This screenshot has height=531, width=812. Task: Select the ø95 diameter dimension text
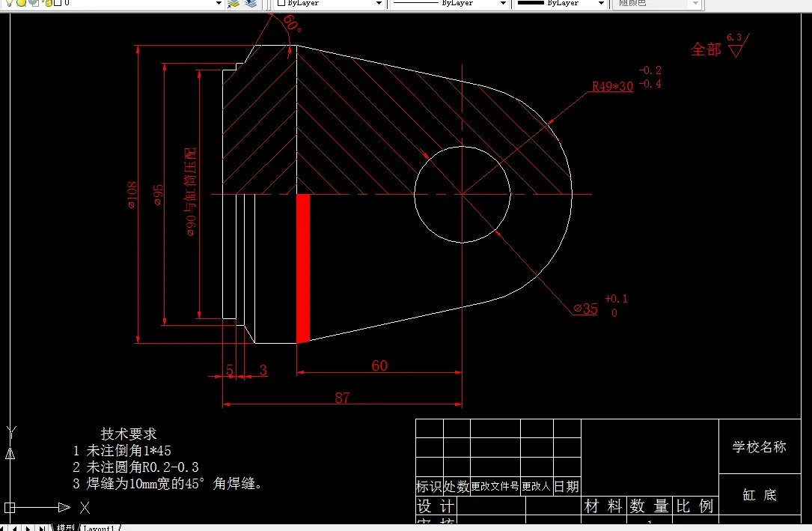(158, 195)
